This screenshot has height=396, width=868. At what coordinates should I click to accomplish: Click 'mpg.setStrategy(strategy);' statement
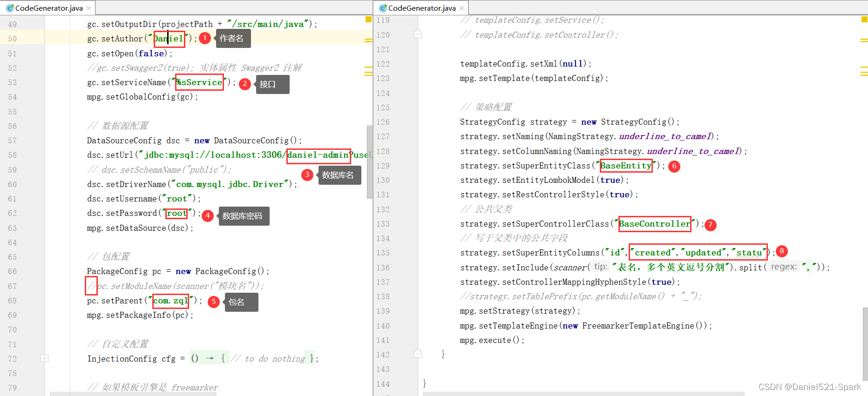coord(520,311)
